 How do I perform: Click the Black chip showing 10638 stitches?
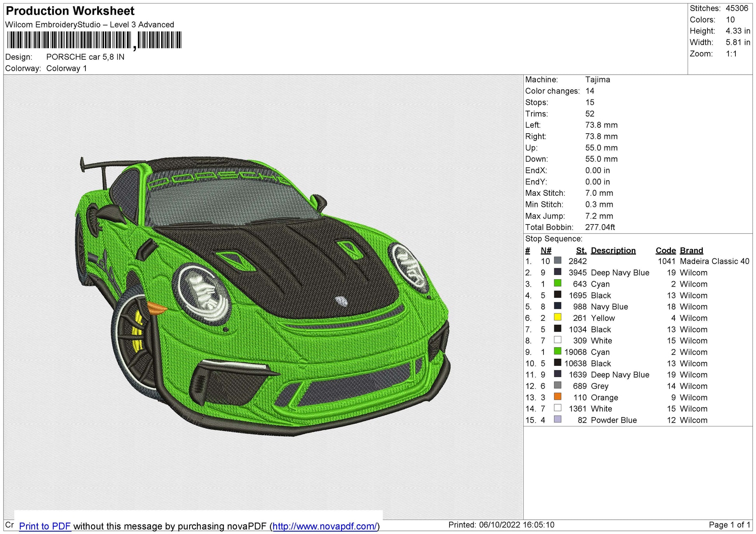(557, 364)
